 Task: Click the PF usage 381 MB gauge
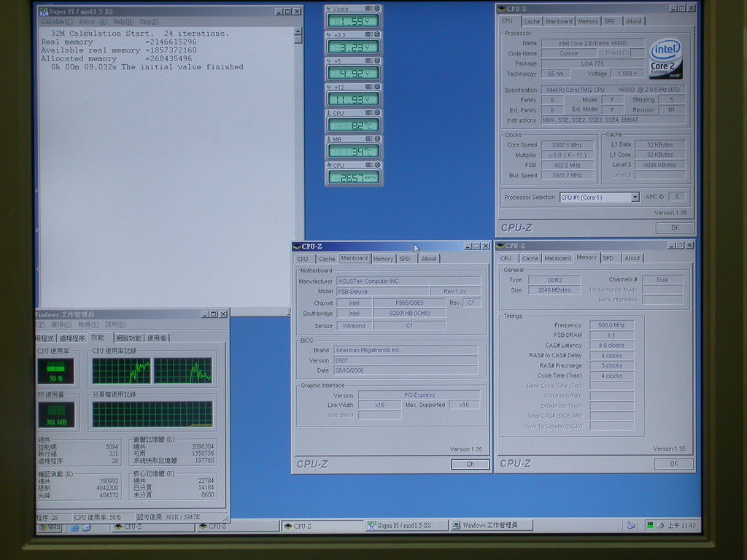click(x=56, y=415)
